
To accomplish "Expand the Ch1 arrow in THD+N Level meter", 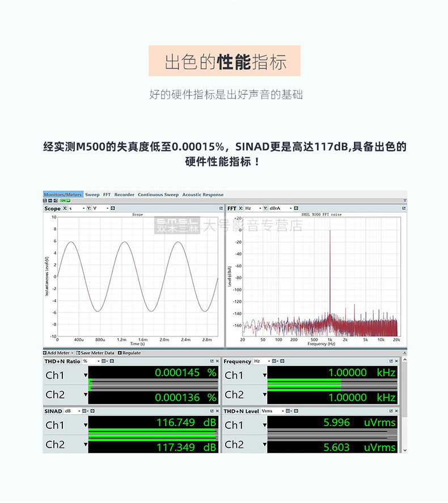I will [265, 425].
